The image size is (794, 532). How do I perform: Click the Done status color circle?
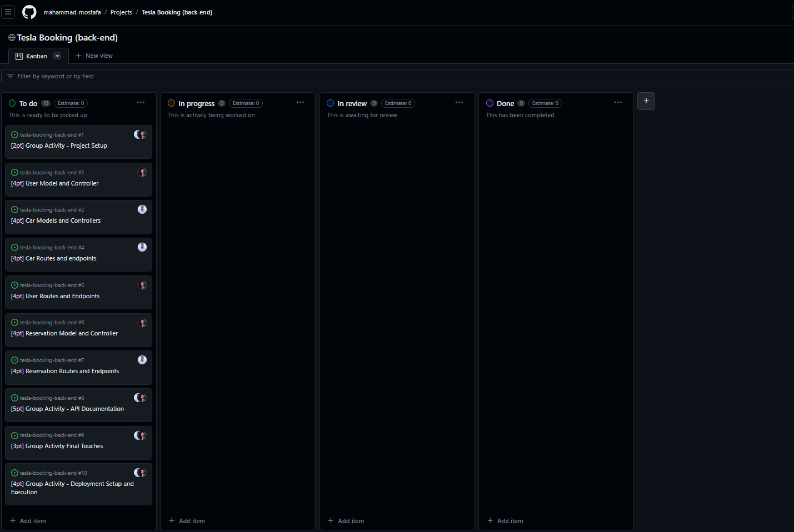(x=490, y=103)
